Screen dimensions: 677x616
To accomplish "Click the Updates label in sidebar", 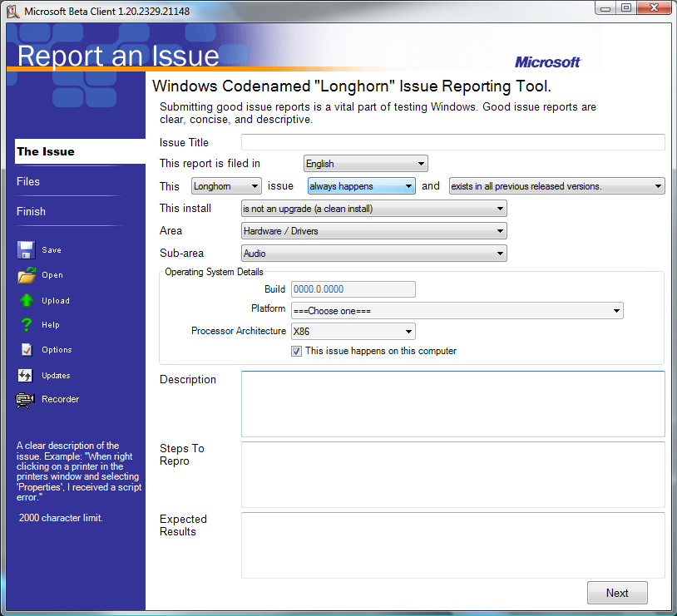I will 56,376.
